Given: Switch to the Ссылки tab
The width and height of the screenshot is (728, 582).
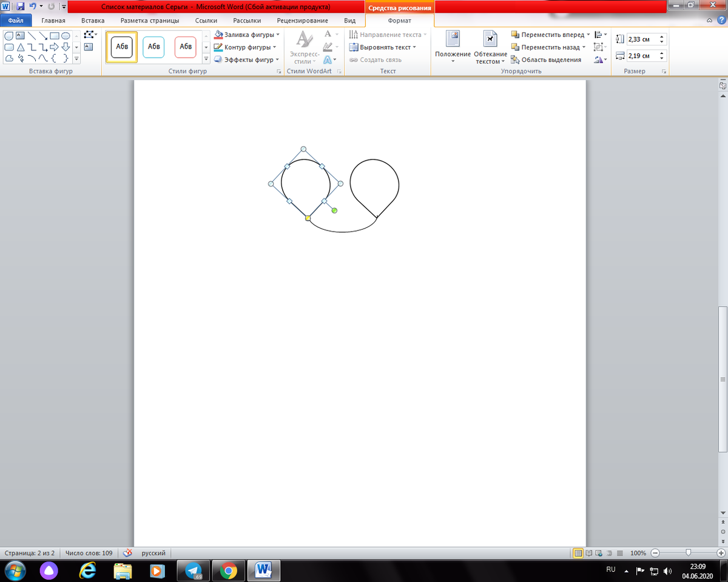Looking at the screenshot, I should click(206, 20).
